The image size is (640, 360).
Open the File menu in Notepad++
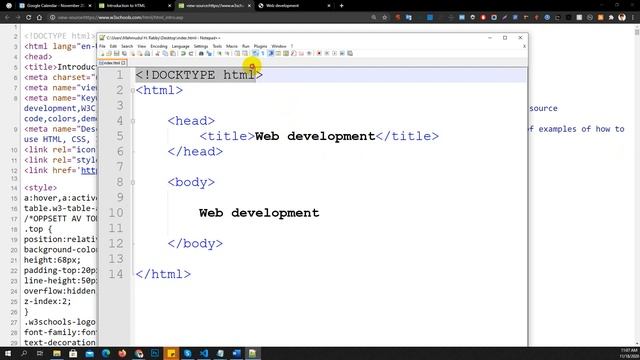point(102,46)
